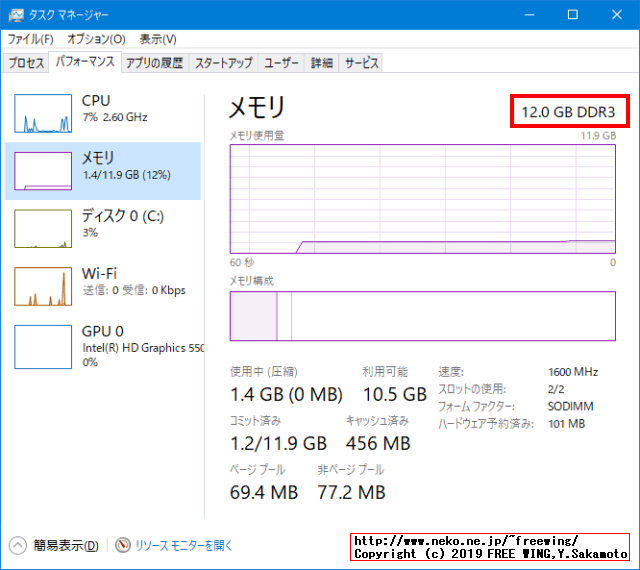Click the SODIMM form factor value
This screenshot has width=640, height=570.
pyautogui.click(x=571, y=407)
